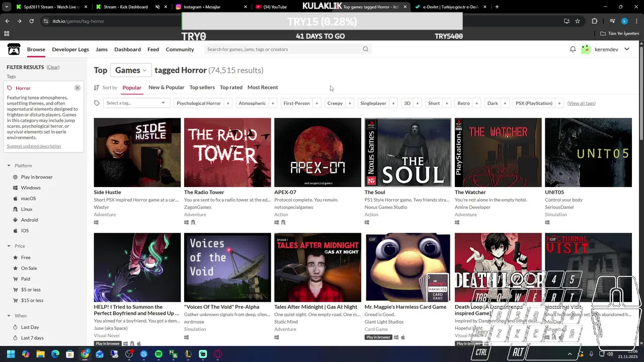Click Suggest updated description link
The height and width of the screenshot is (362, 644).
point(34,146)
